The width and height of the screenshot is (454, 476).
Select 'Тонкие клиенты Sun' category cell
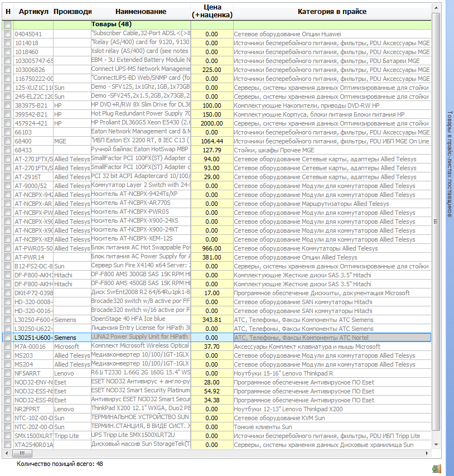(332, 427)
